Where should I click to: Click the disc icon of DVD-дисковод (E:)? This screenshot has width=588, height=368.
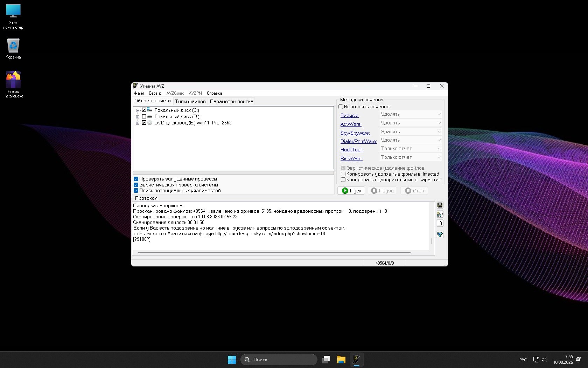[150, 123]
